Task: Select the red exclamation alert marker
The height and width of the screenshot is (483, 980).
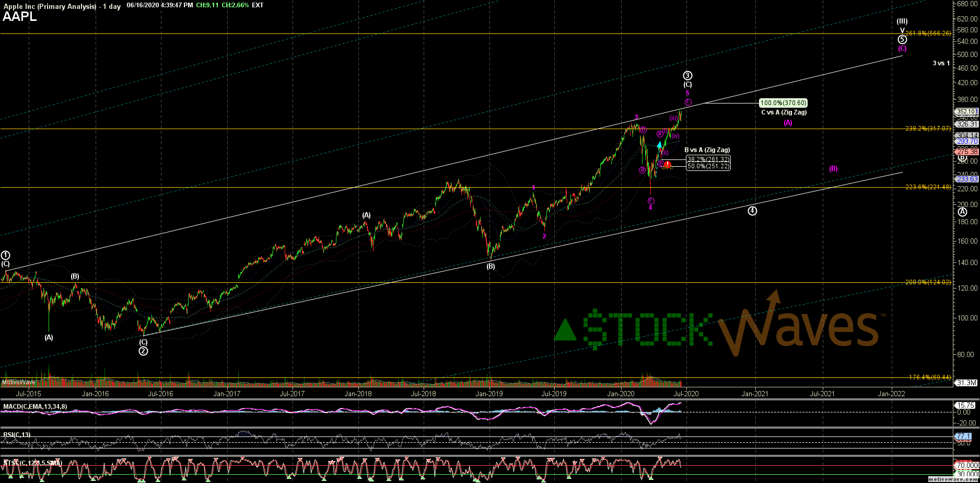Action: (x=668, y=165)
